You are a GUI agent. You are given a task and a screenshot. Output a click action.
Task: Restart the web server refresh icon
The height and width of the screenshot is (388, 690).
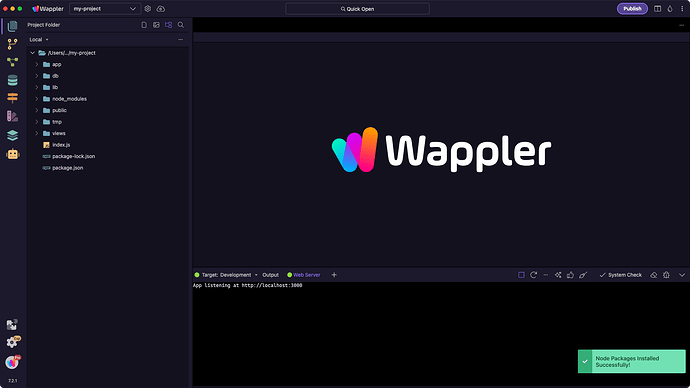pos(533,275)
